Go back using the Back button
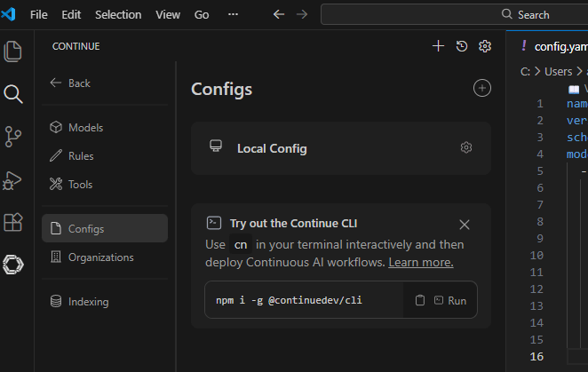The image size is (588, 372). 70,83
